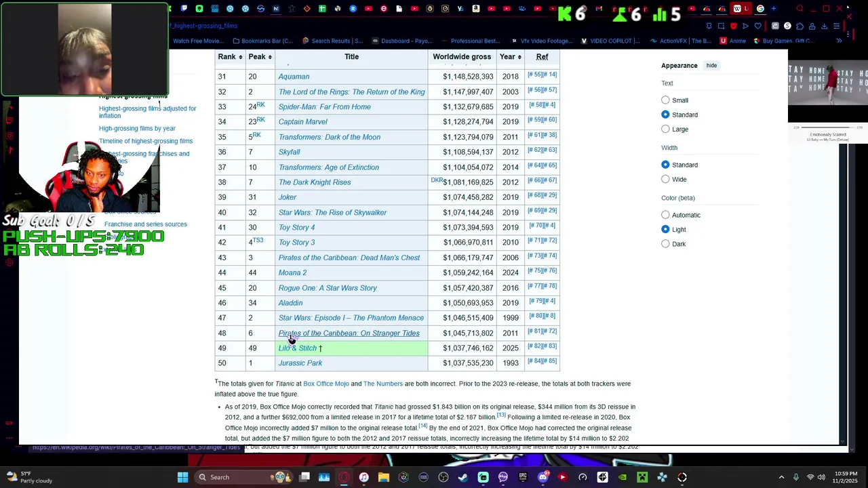Follow the Box Office Mojo link in the footnote
The image size is (868, 488).
pyautogui.click(x=326, y=384)
